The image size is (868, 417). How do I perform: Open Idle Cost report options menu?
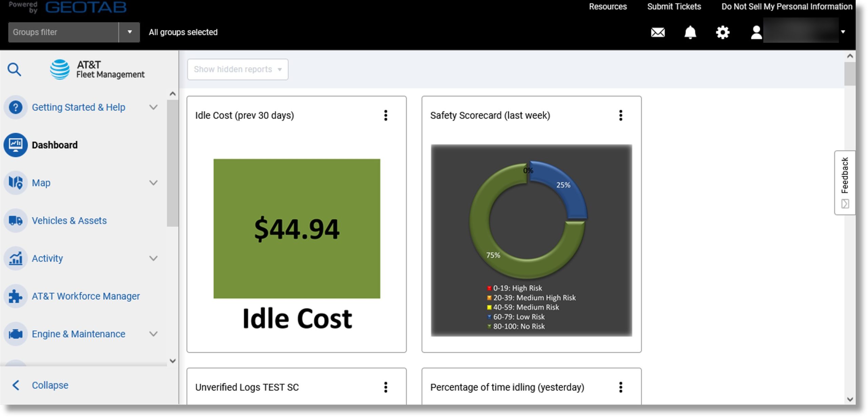(385, 116)
